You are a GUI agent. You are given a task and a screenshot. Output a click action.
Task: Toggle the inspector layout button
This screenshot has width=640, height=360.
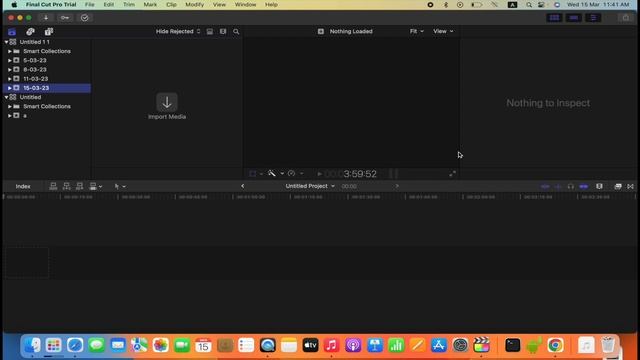[593, 18]
